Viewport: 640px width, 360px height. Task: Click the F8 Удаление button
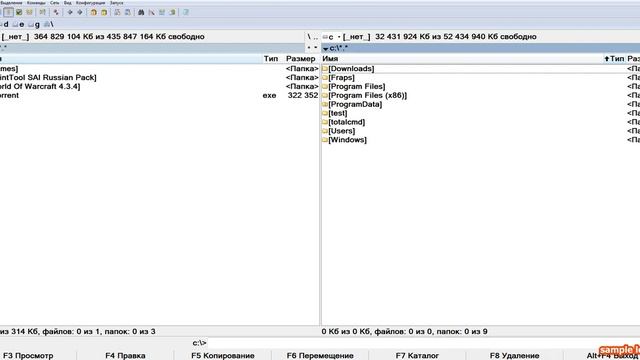tap(514, 356)
